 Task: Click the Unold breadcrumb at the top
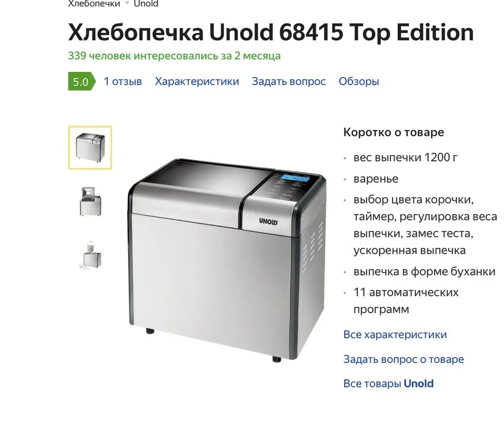click(146, 4)
